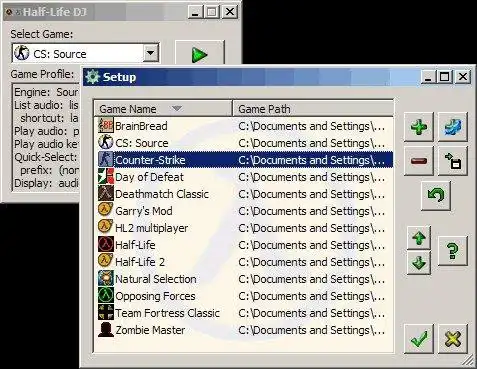Sort by the Game Name column header
Image resolution: width=477 pixels, height=369 pixels.
(163, 109)
